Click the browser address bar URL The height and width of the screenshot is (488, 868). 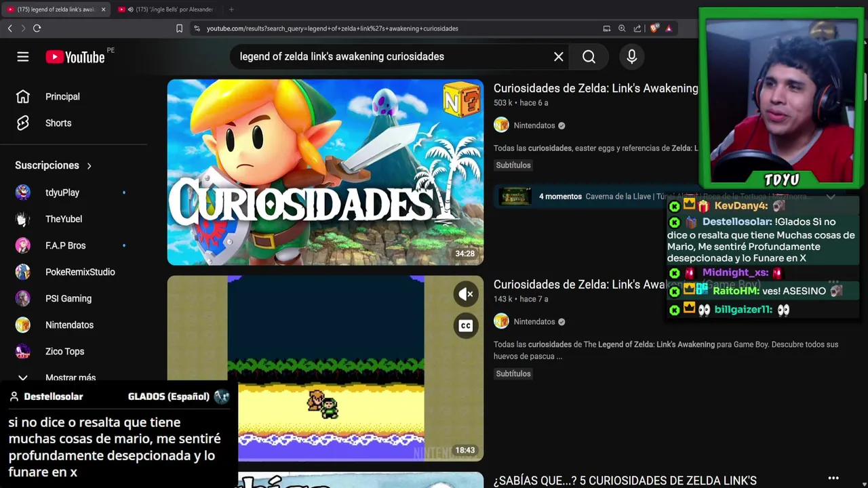[332, 28]
